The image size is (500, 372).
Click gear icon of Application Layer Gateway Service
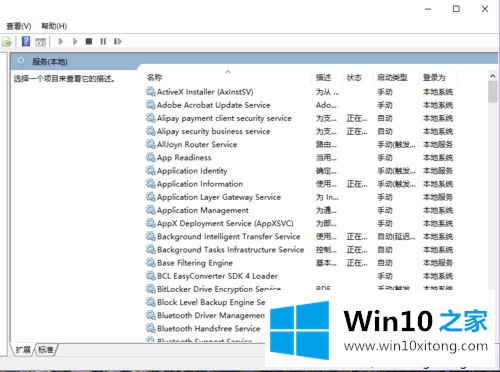tap(151, 197)
